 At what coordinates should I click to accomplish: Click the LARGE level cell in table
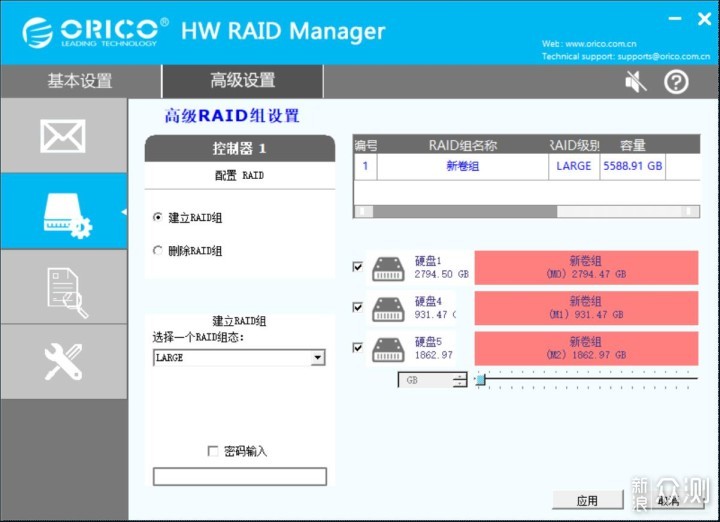pos(574,166)
